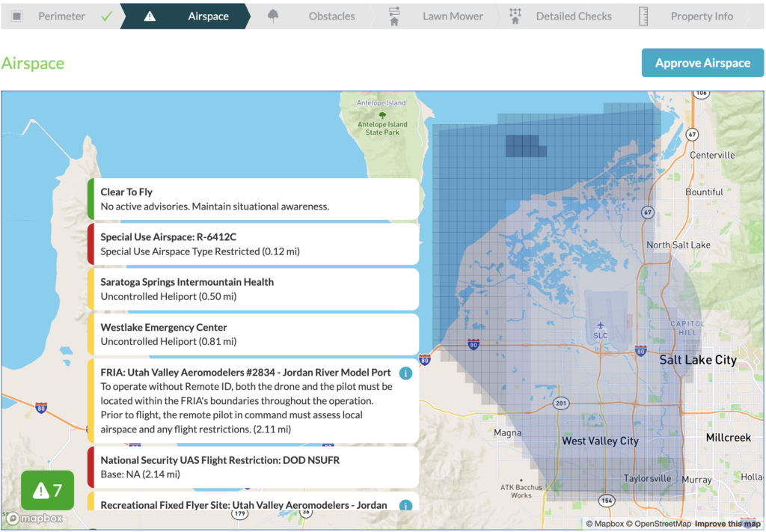Screen dimensions: 766x532
Task: Open info for FRIA Utah Valley Aeromodelers
Action: (x=405, y=373)
